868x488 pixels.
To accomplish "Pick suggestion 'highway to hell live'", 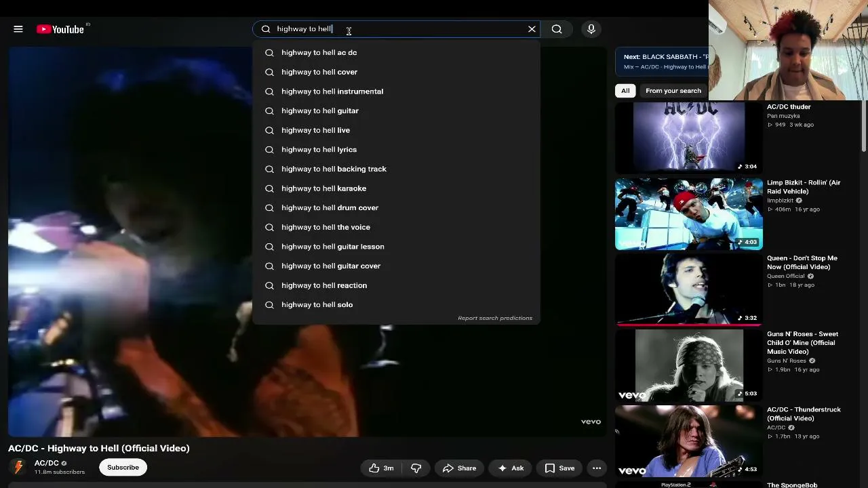I will 397,130.
